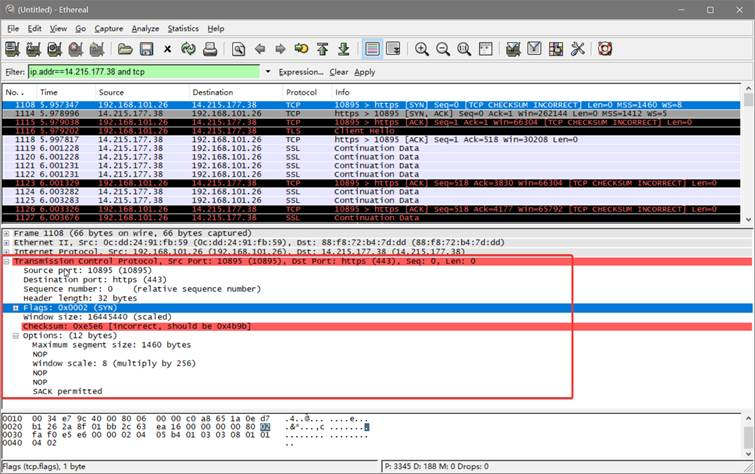The image size is (755, 474).
Task: Open the Help menu
Action: (216, 28)
